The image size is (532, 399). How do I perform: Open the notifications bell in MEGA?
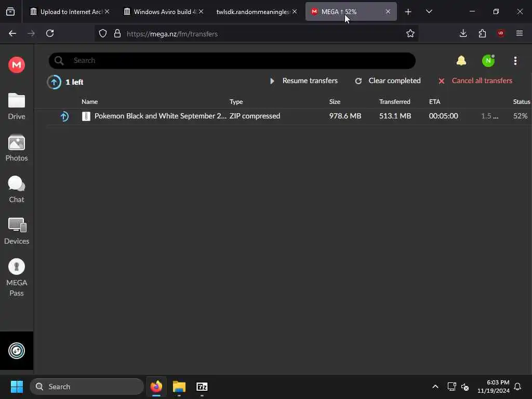[x=461, y=61]
